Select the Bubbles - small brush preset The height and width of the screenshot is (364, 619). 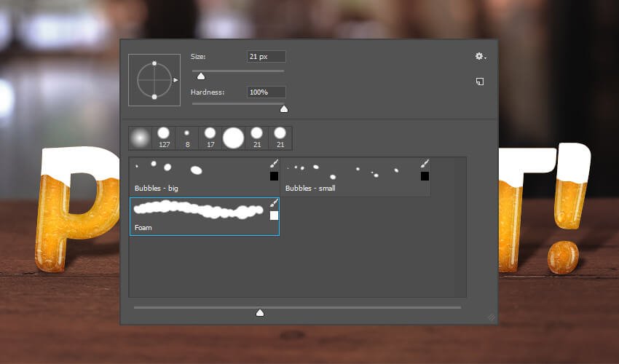[x=355, y=177]
